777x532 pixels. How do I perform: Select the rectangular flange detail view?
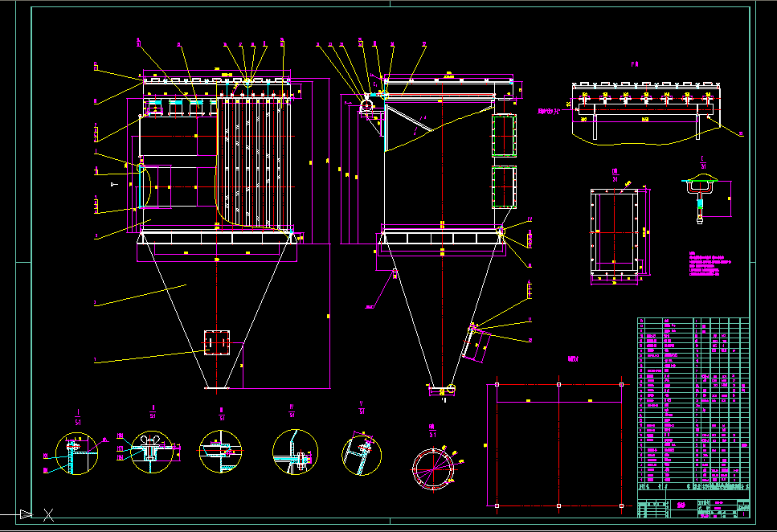click(615, 233)
